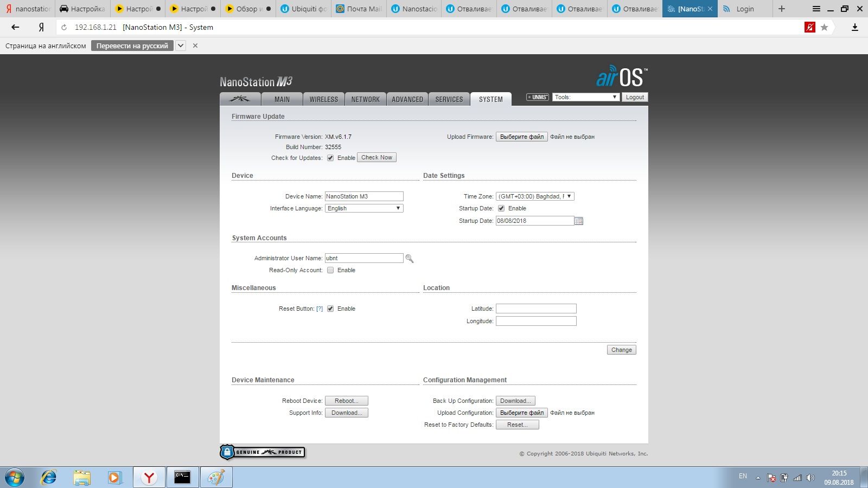868x488 pixels.
Task: Expand the Time Zone dropdown
Action: pos(535,196)
